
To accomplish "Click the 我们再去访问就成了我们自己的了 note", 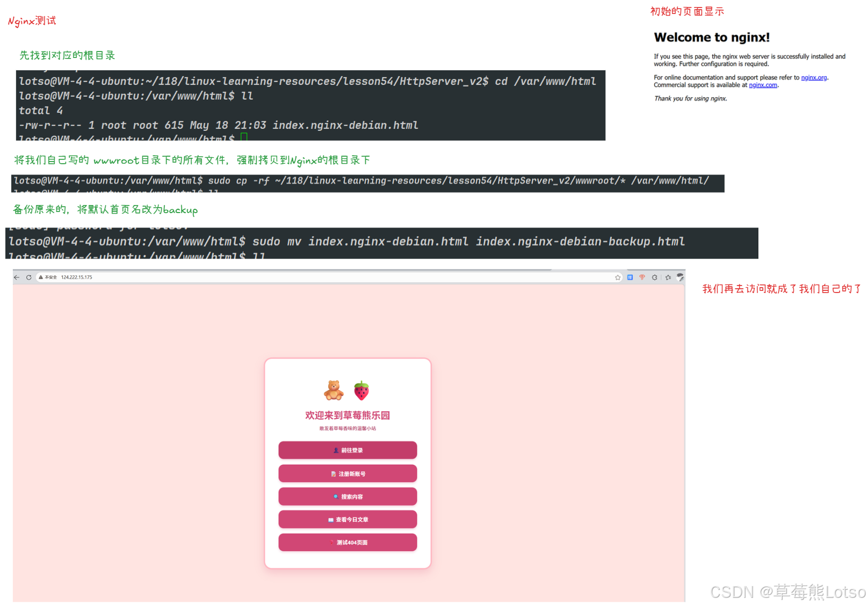I will pyautogui.click(x=782, y=289).
